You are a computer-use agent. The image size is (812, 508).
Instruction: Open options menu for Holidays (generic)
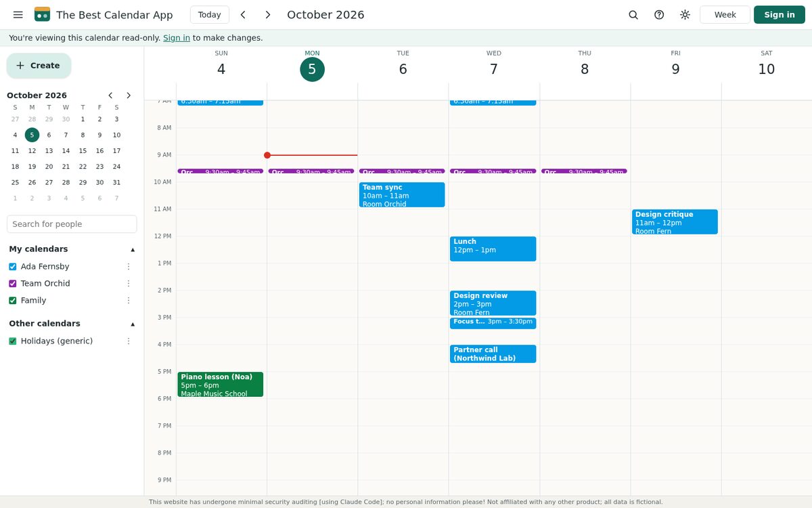(129, 341)
